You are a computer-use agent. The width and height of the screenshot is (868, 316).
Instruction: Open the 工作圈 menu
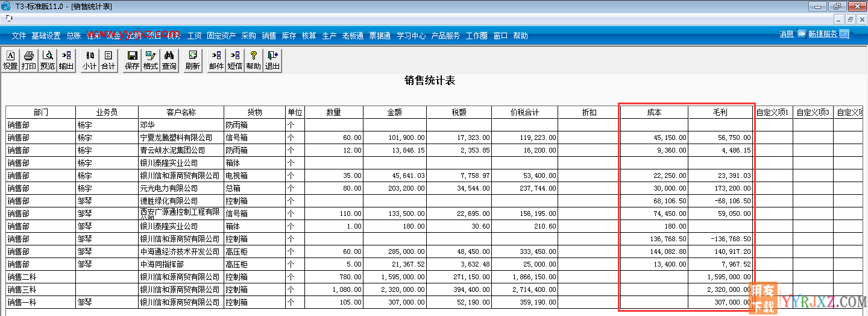(477, 36)
